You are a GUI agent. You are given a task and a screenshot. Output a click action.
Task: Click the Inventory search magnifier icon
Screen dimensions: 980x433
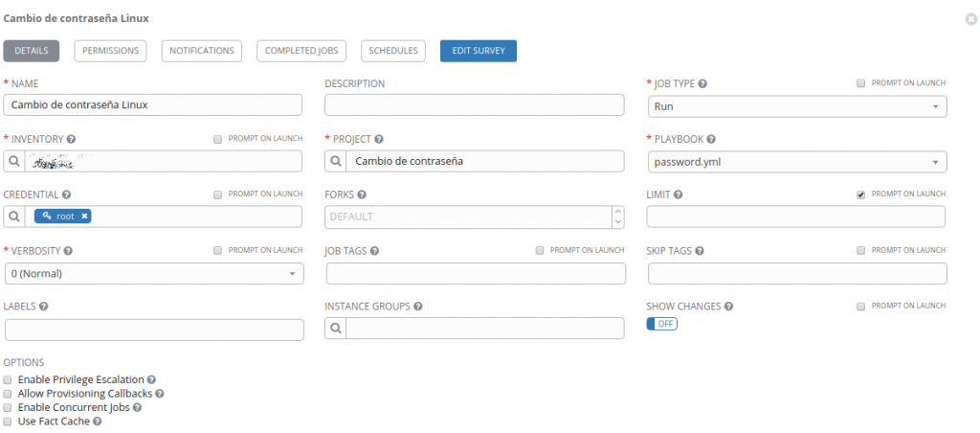pyautogui.click(x=14, y=162)
